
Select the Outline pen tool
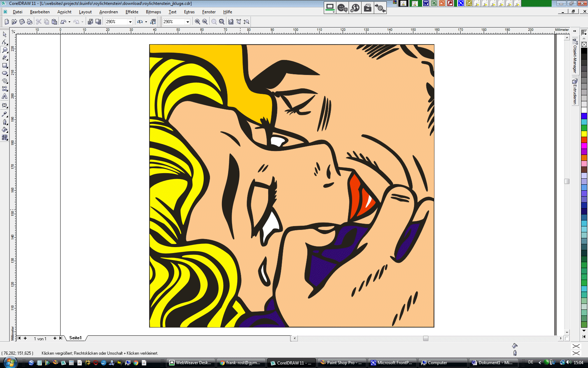tap(5, 122)
